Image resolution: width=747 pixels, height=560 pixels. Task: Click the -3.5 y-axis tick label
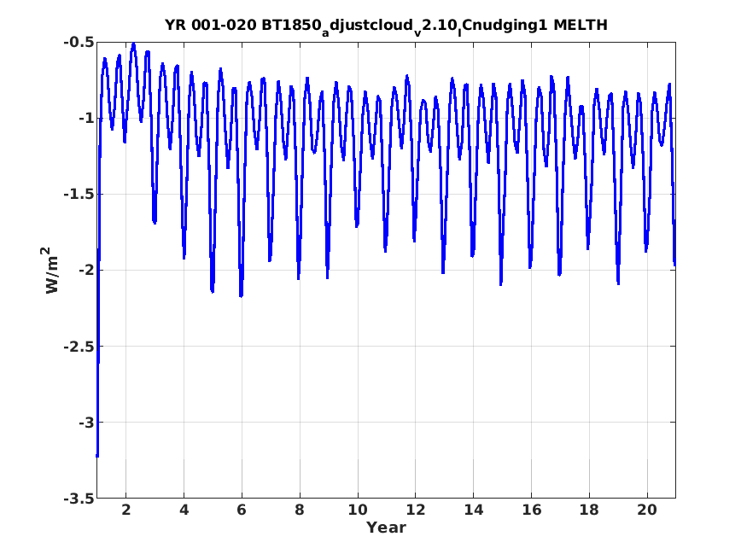point(79,498)
